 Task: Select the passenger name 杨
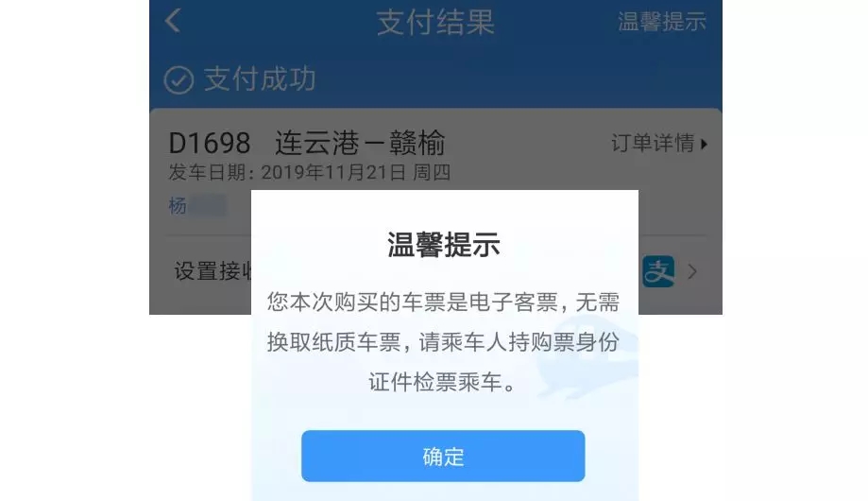click(178, 206)
